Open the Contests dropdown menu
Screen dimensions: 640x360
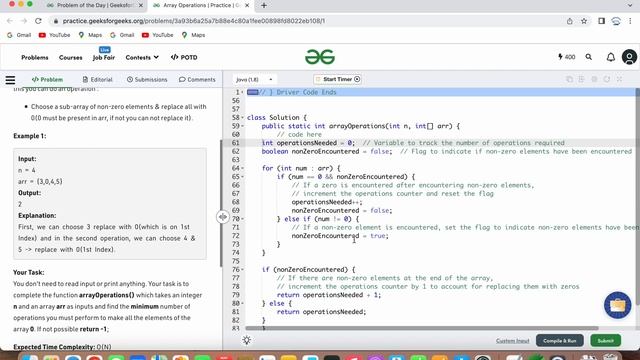pos(142,58)
